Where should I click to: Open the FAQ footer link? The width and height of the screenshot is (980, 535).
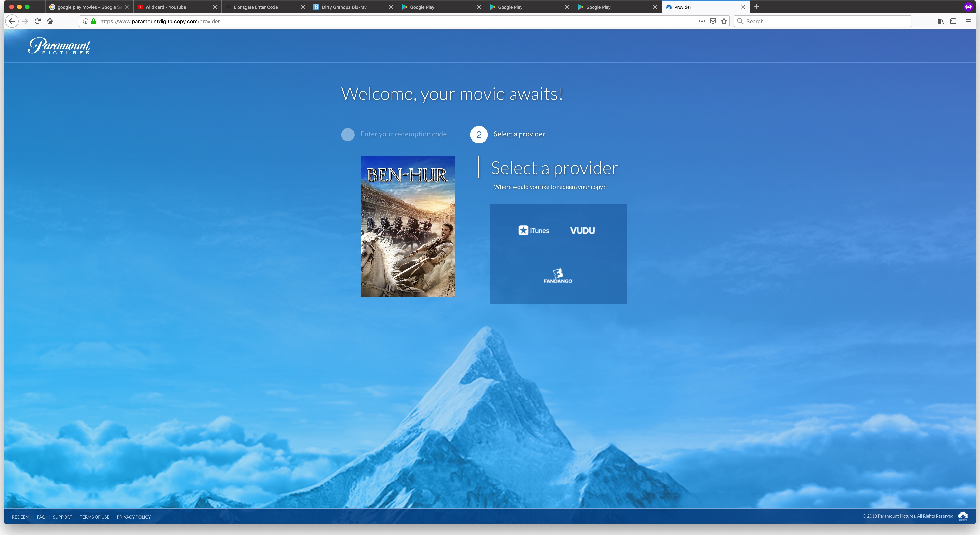(x=41, y=517)
